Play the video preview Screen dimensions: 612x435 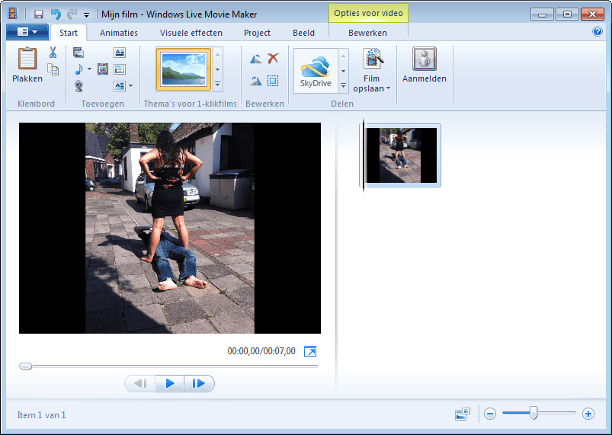(x=170, y=384)
